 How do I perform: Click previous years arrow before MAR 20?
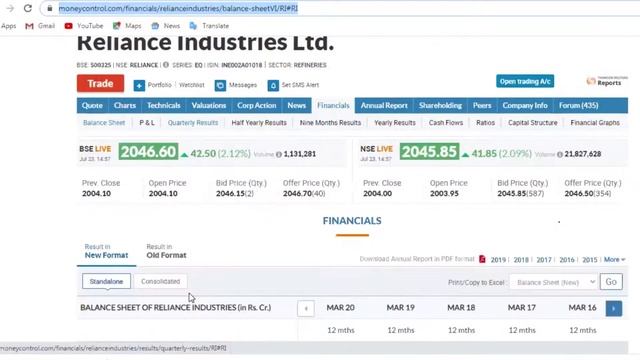point(306,308)
